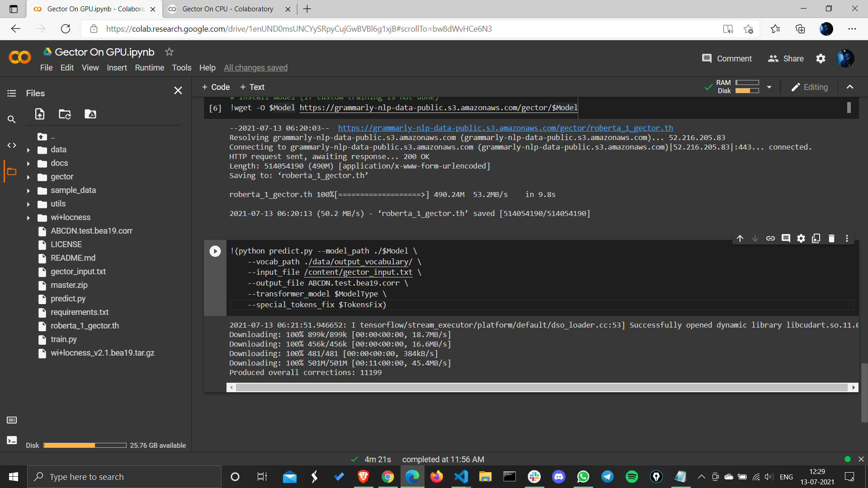Open the table of contents sidebar
This screenshot has width=868, height=488.
click(x=12, y=93)
